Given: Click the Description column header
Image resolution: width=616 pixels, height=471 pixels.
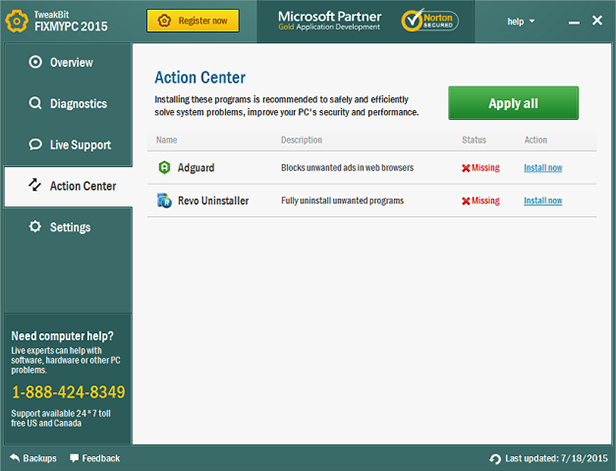Looking at the screenshot, I should [x=301, y=140].
